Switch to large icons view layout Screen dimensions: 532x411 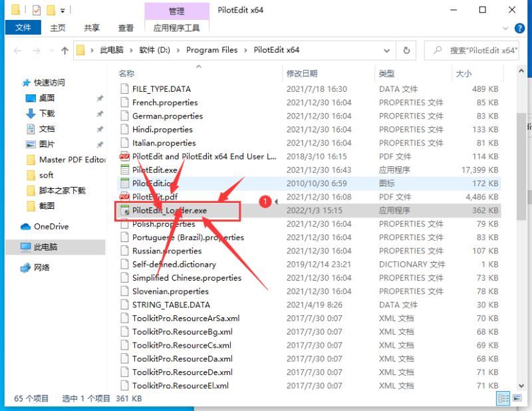coord(517,398)
